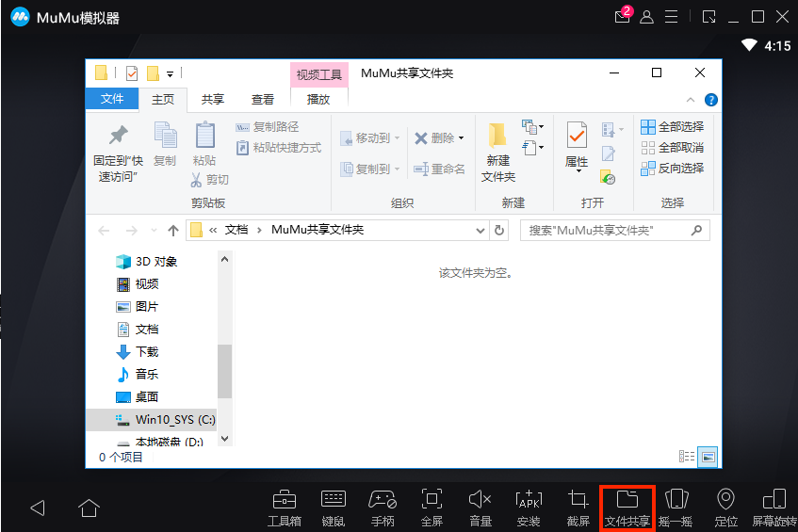Viewport: 798px width, 532px height.
Task: Open MuMu mail notifications icon
Action: coord(623,16)
